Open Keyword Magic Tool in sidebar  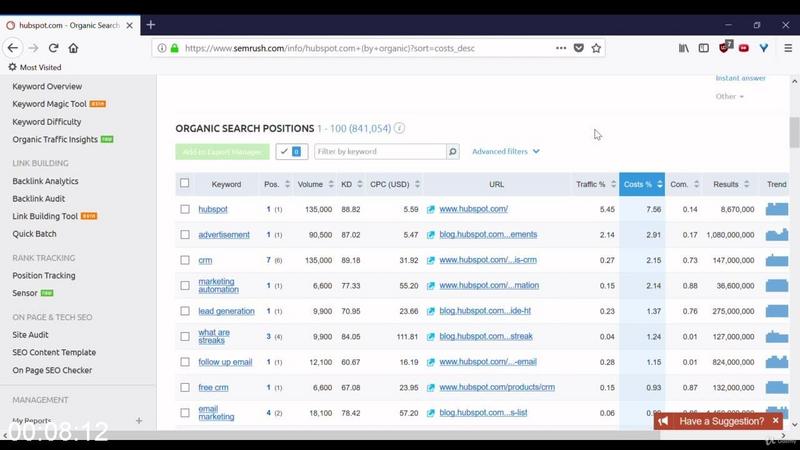(x=49, y=104)
